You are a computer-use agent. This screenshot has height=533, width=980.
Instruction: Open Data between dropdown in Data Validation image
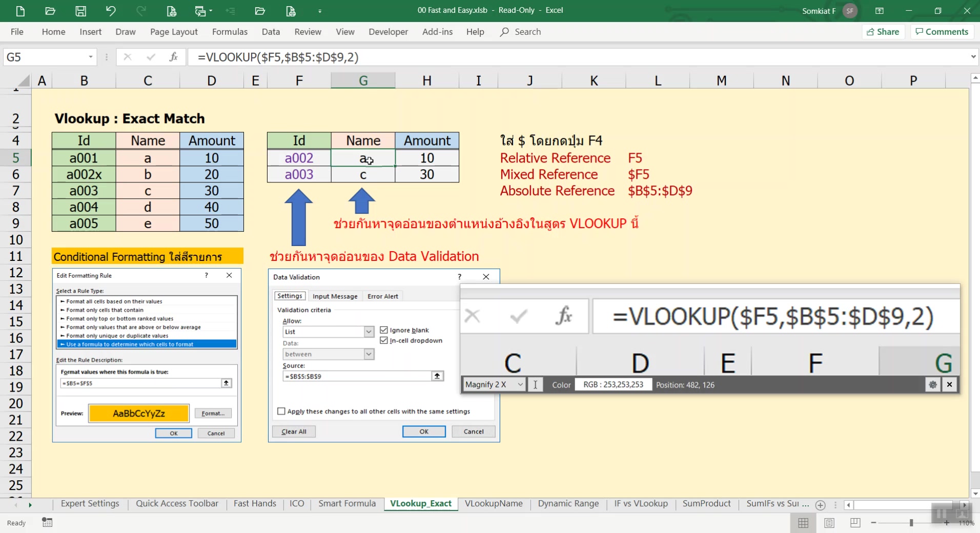pyautogui.click(x=369, y=354)
